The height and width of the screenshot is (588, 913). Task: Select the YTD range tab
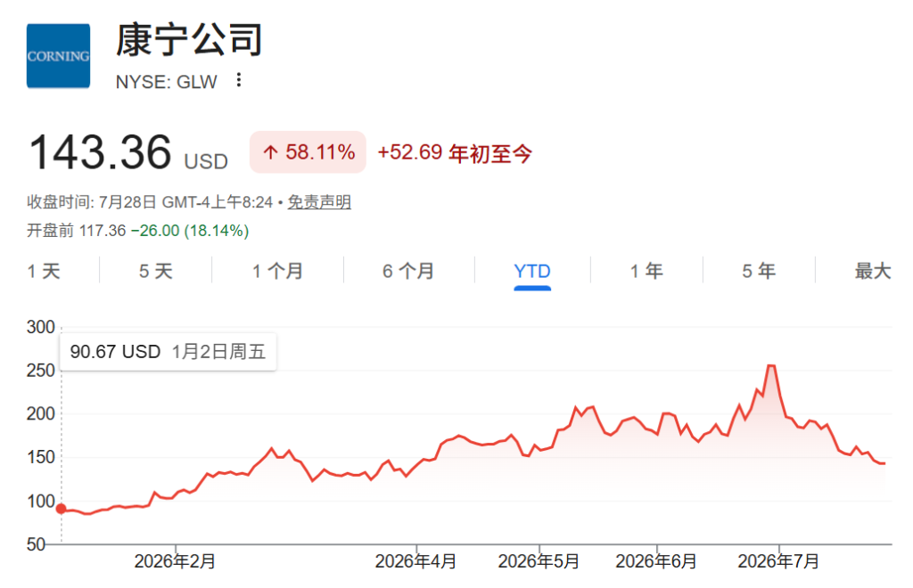[x=532, y=272]
